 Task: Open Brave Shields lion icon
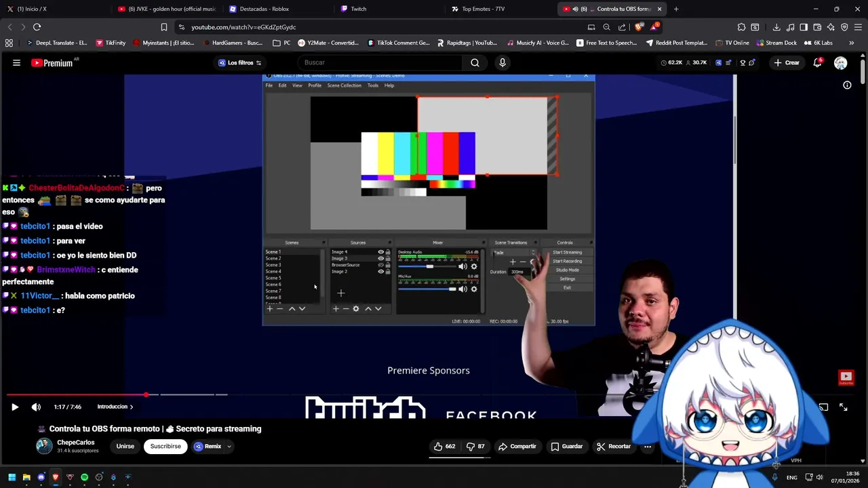[639, 27]
